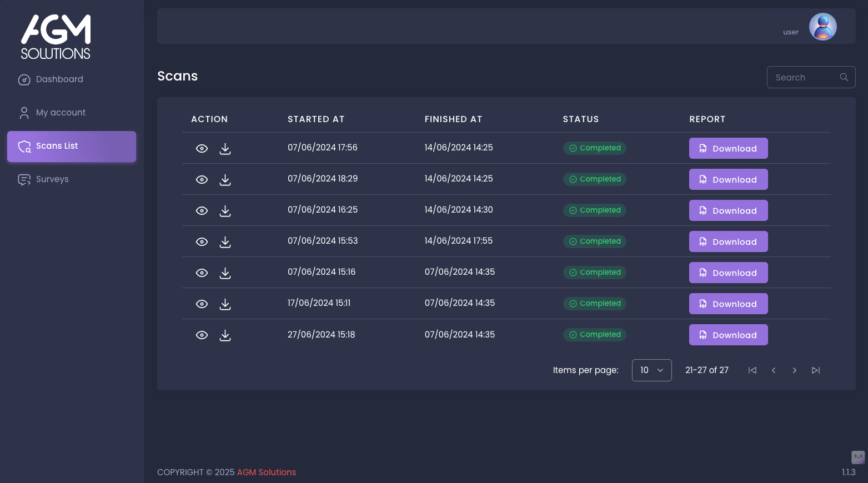
Task: Select Scans List in sidebar
Action: [72, 147]
